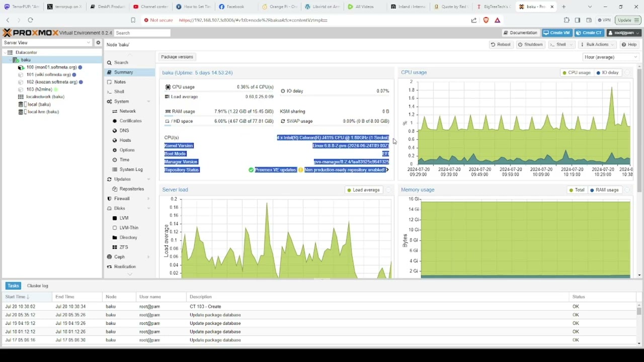Click the Reboot node button
This screenshot has height=362, width=644.
pyautogui.click(x=501, y=44)
